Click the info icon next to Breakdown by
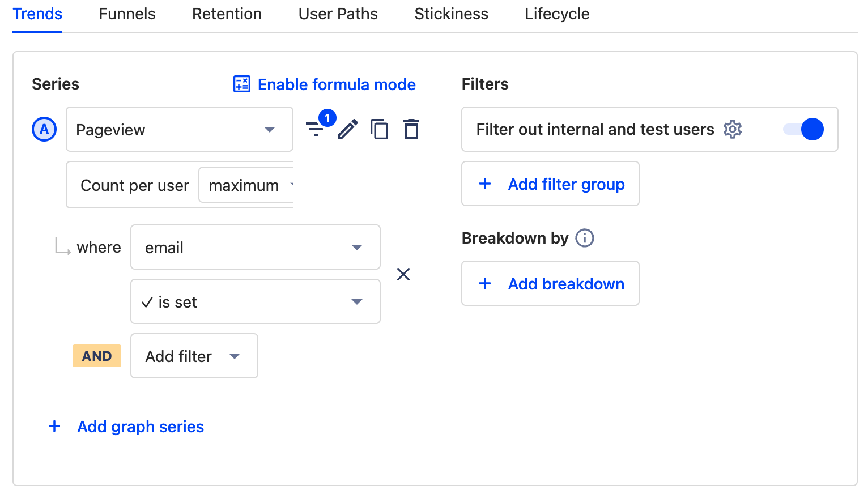The height and width of the screenshot is (494, 868). 585,238
